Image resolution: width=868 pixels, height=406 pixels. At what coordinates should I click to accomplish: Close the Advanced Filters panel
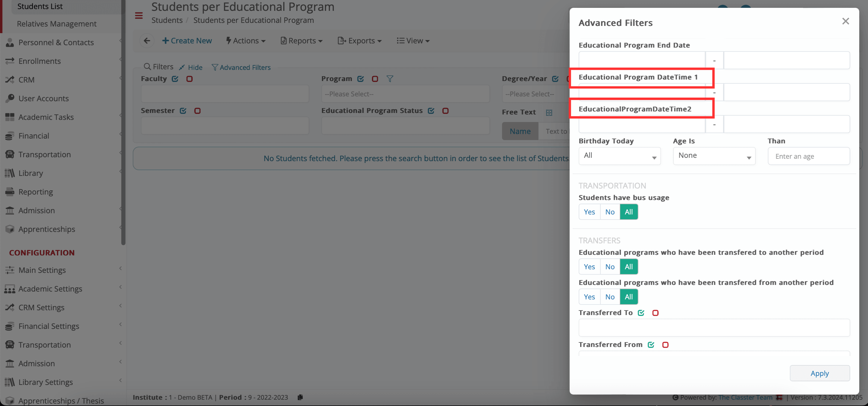845,21
